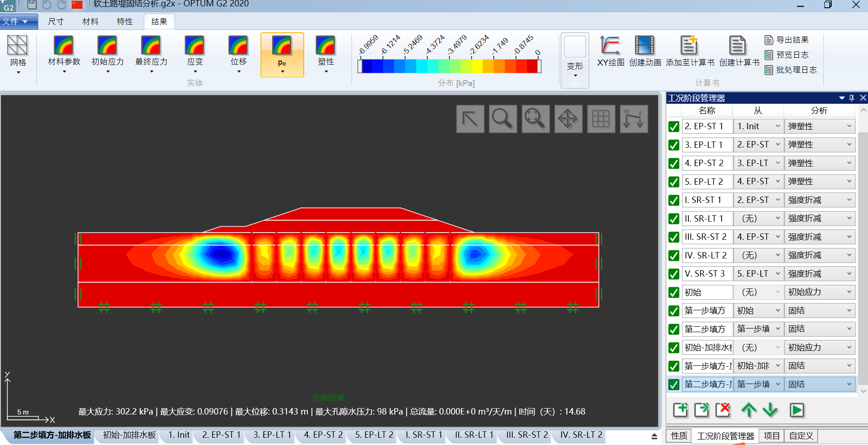Uncheck the 2. EP-ST 1 stage checkbox
This screenshot has width=868, height=445.
tap(674, 126)
